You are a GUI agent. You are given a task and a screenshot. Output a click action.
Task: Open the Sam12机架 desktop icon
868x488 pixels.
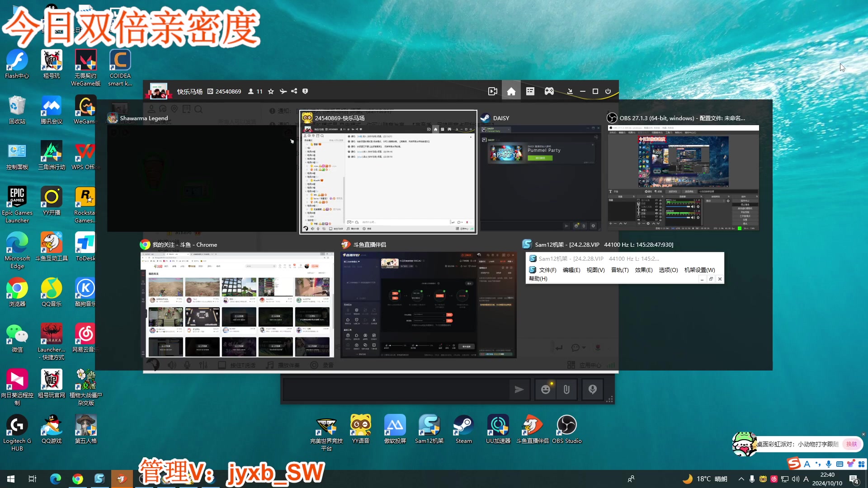[x=429, y=429]
